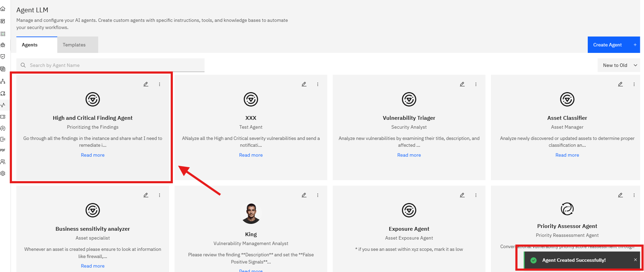Dismiss the Agent Created Successfully notification

click(635, 260)
